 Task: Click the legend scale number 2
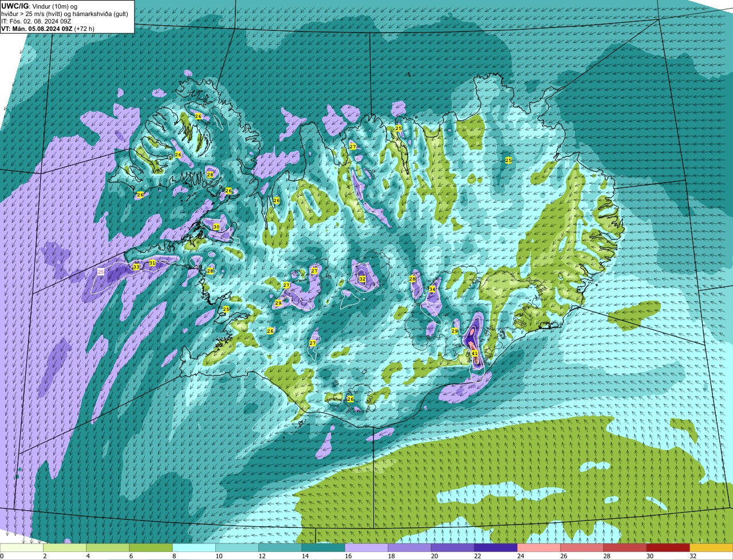click(x=44, y=556)
